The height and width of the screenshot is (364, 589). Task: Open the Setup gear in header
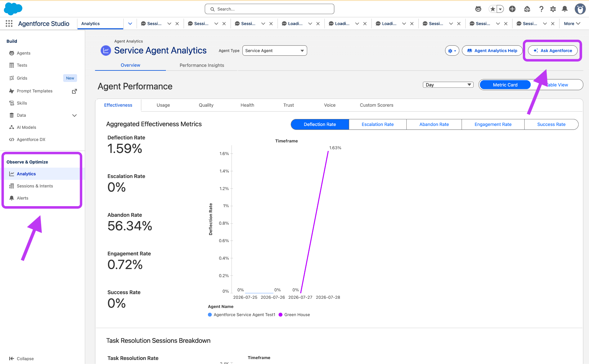[x=553, y=9]
